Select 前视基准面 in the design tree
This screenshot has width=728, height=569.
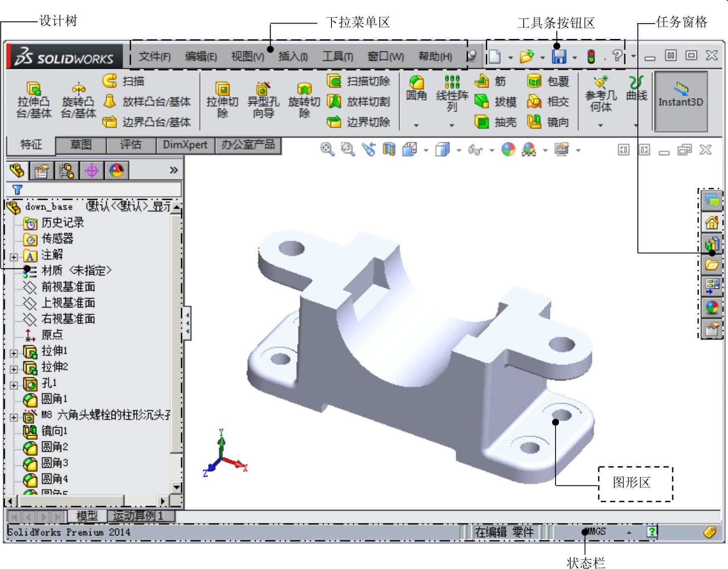[x=68, y=287]
